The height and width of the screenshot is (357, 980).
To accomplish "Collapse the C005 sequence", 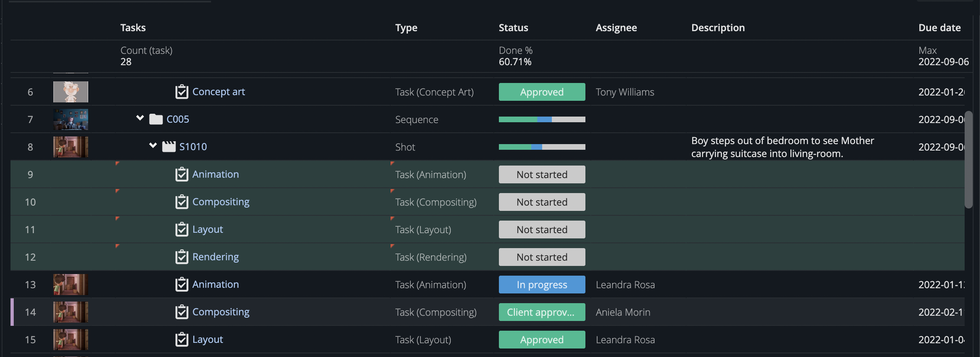I will (x=140, y=118).
